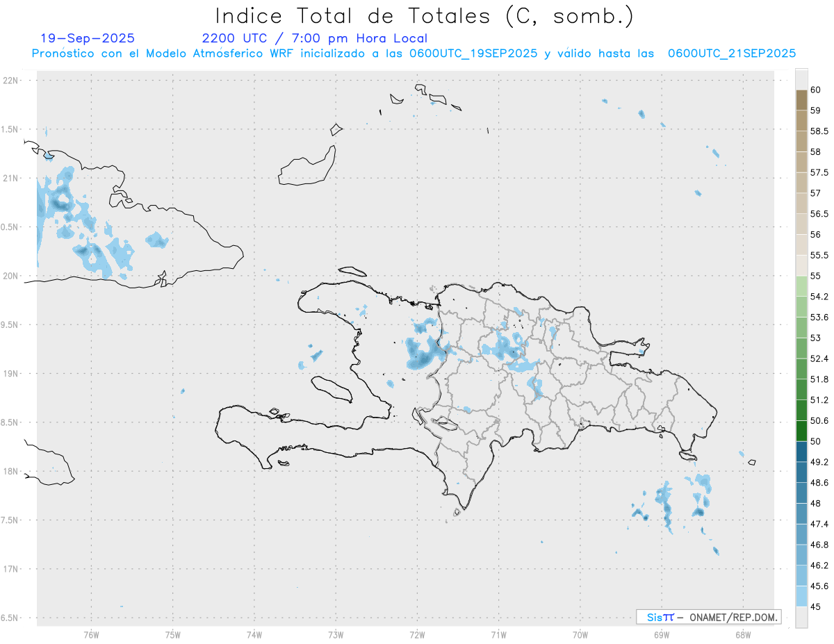Click the colorbar label '54.2'
Image resolution: width=834 pixels, height=644 pixels.
click(x=819, y=297)
